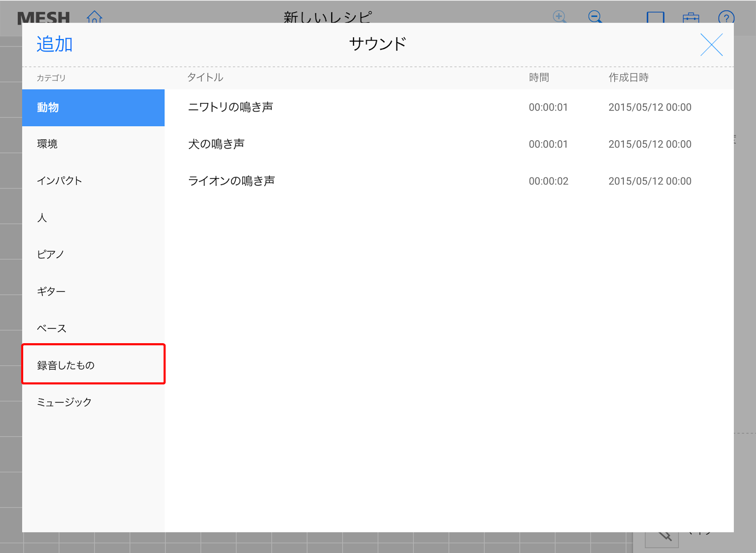
Task: Click the 作成日時 column header
Action: [x=628, y=78]
